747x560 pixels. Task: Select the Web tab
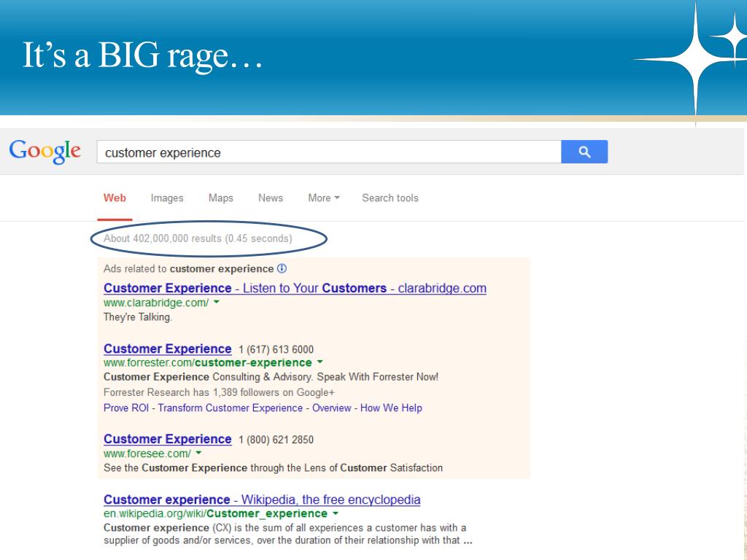115,198
